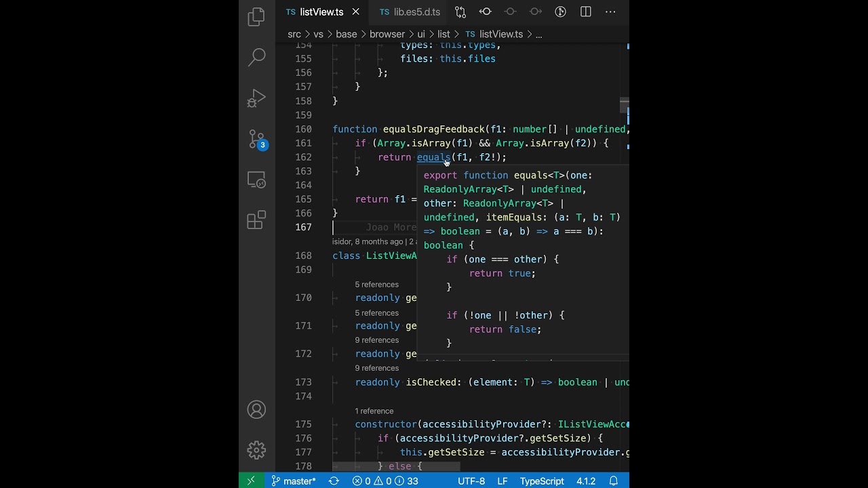Split the editor to the right
868x488 pixels.
point(585,12)
